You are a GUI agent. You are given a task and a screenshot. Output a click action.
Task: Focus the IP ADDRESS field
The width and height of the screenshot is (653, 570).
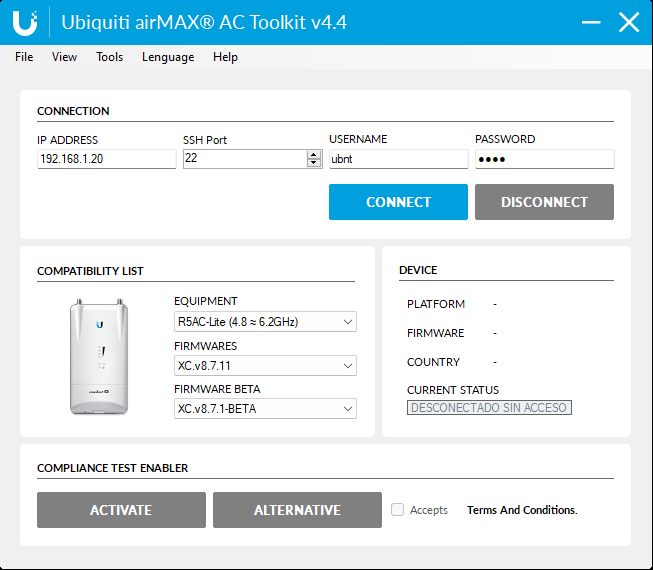pos(107,159)
